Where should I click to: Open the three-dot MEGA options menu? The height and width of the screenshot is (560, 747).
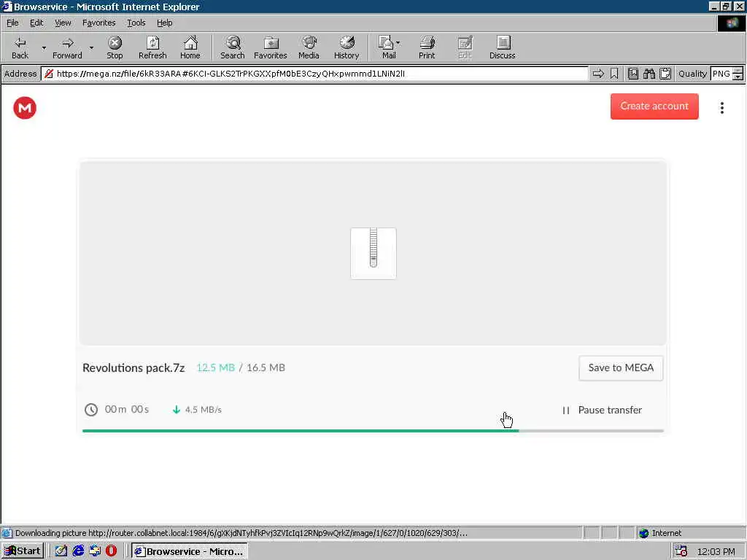[x=722, y=108]
